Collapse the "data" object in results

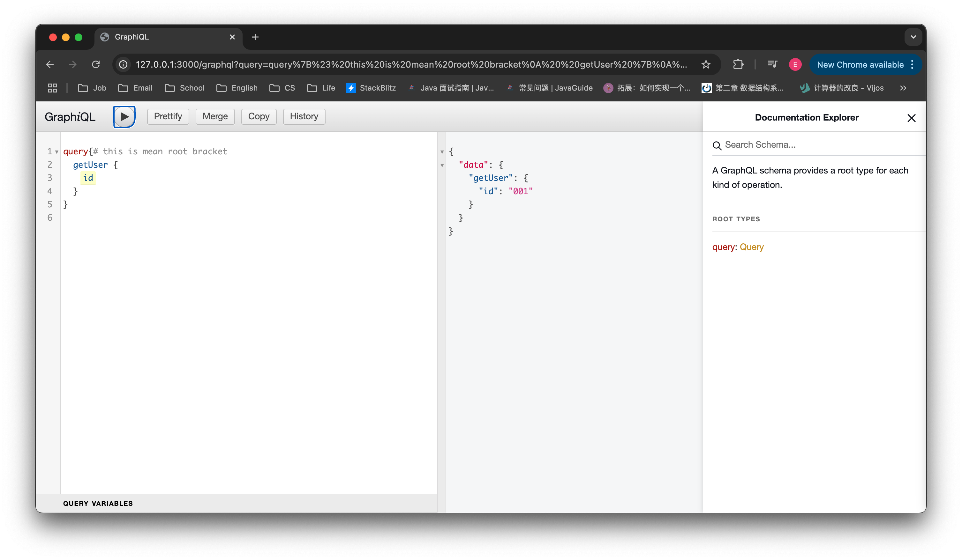point(442,165)
